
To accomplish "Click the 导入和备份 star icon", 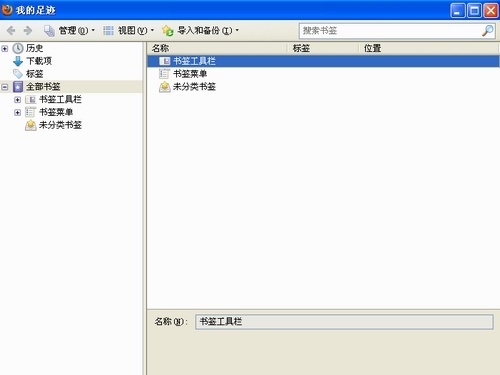I will (168, 31).
